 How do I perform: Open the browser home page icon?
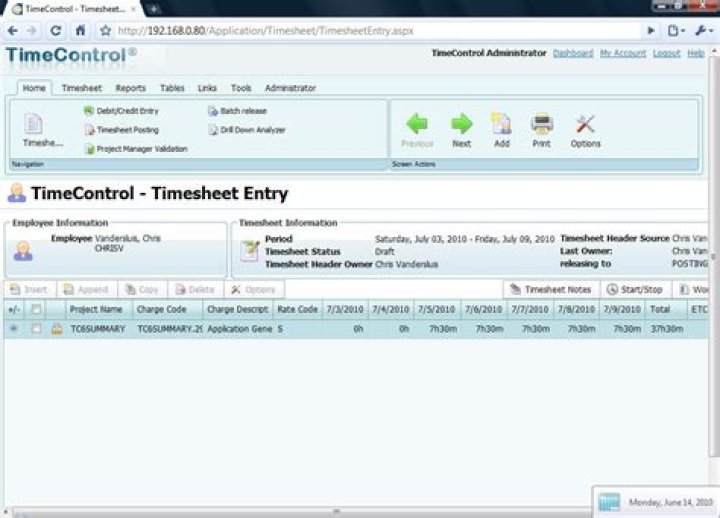point(80,31)
